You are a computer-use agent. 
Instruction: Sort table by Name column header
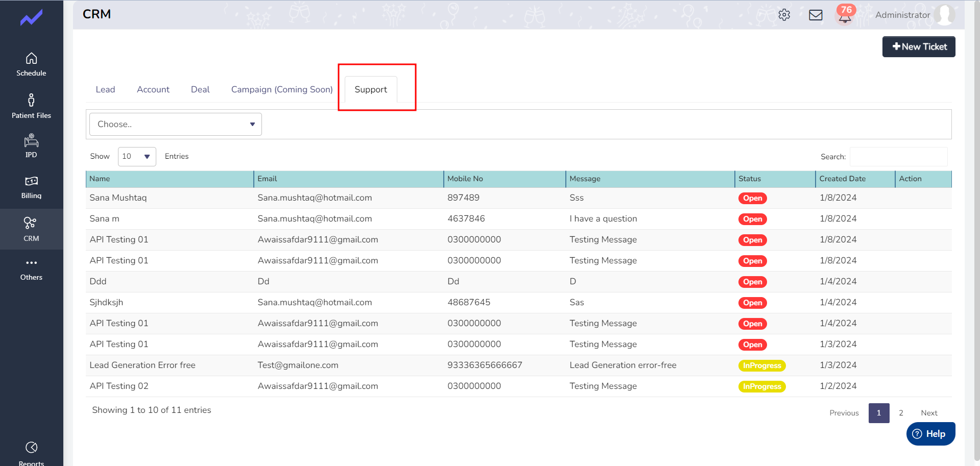(x=170, y=179)
